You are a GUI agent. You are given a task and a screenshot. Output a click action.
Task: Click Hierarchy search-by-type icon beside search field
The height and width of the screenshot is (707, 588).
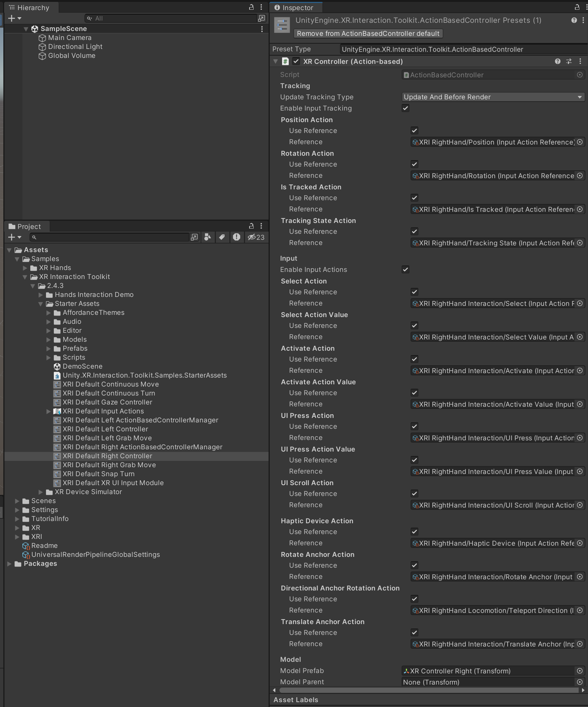point(261,18)
